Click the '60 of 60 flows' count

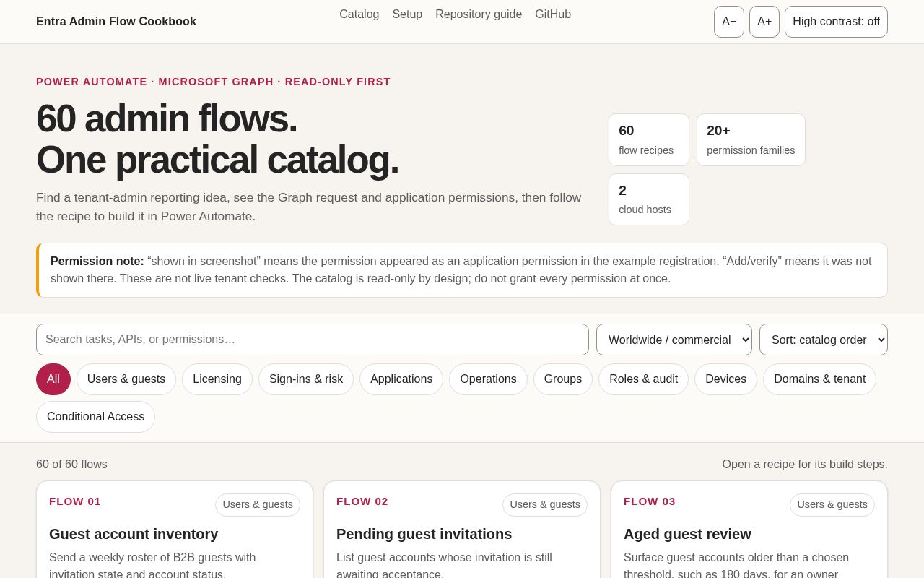coord(71,465)
